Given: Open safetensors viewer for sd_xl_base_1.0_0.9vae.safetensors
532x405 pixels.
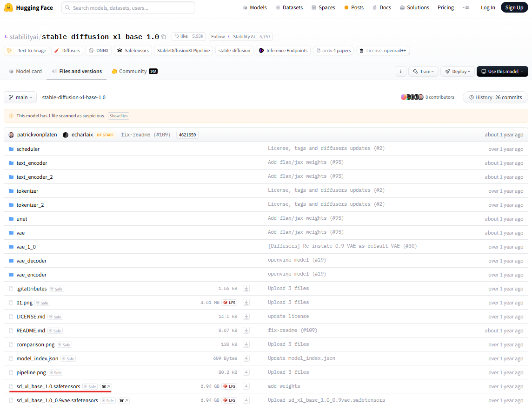Looking at the screenshot, I should pyautogui.click(x=124, y=401).
